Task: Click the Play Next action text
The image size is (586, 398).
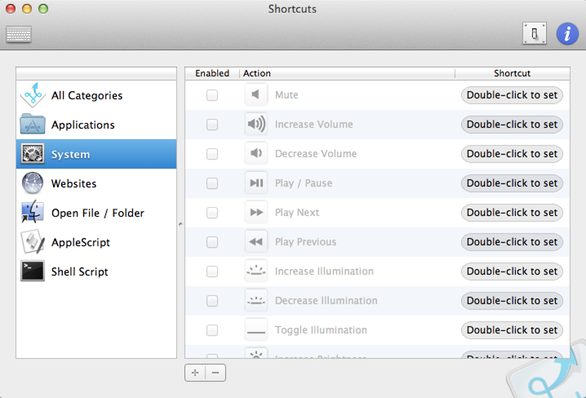Action: [x=297, y=213]
